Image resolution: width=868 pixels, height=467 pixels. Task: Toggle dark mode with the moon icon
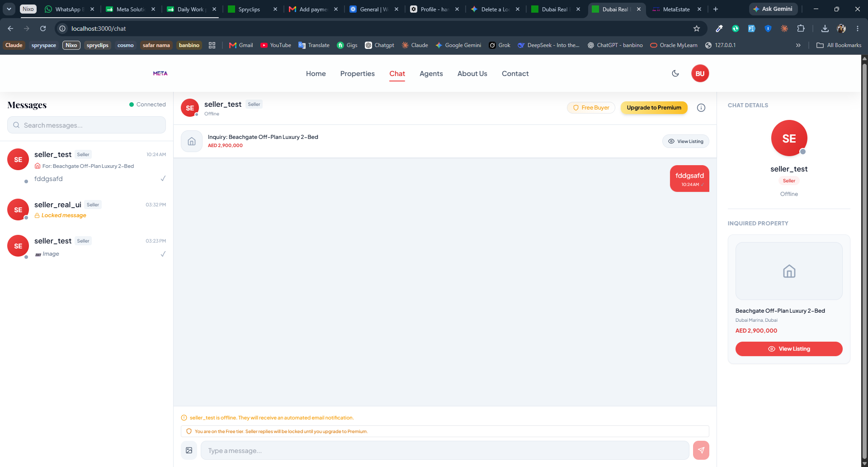(675, 73)
